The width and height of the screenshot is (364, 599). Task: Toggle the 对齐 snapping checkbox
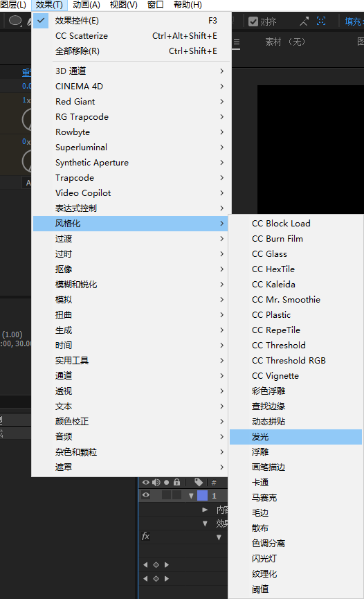tap(253, 21)
